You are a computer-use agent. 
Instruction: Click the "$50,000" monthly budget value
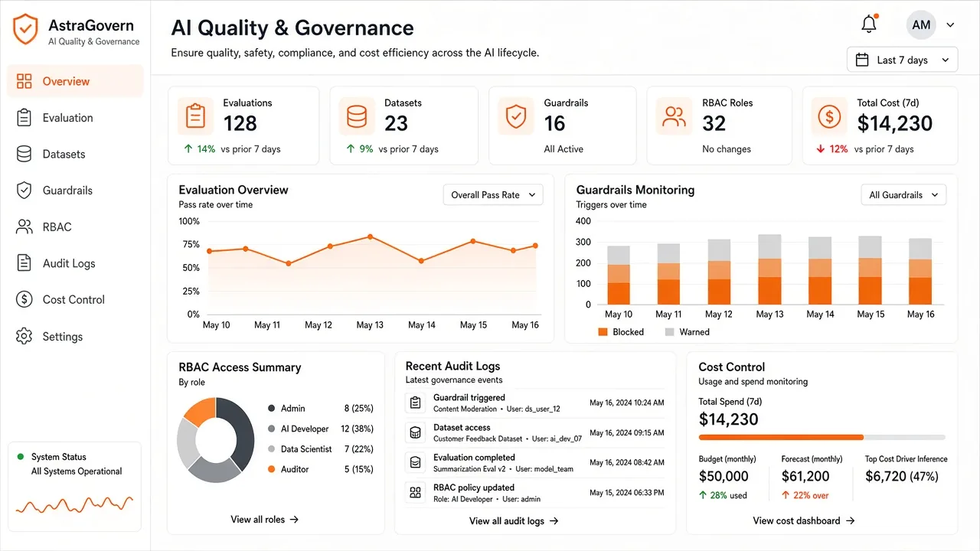(724, 477)
